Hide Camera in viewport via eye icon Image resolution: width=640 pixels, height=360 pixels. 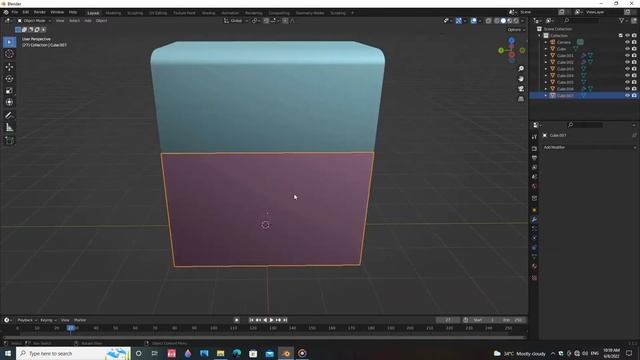(x=627, y=42)
